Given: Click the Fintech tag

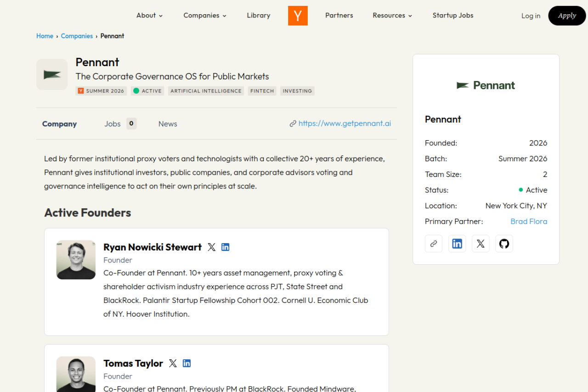Looking at the screenshot, I should click(x=262, y=91).
